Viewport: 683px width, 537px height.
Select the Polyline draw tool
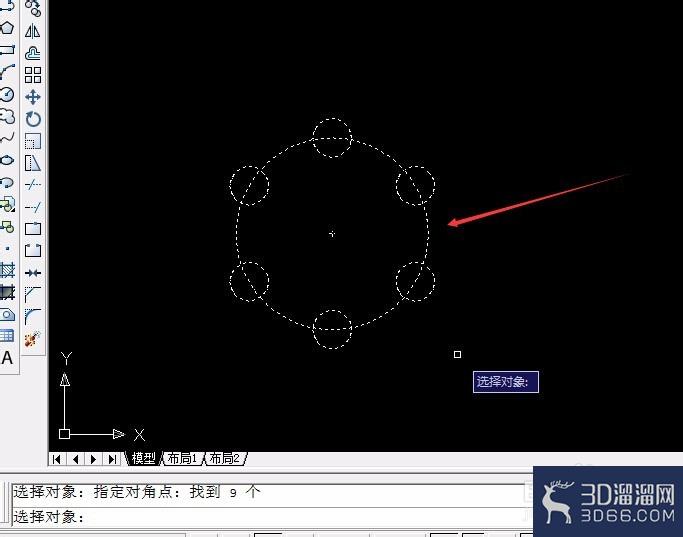7,6
